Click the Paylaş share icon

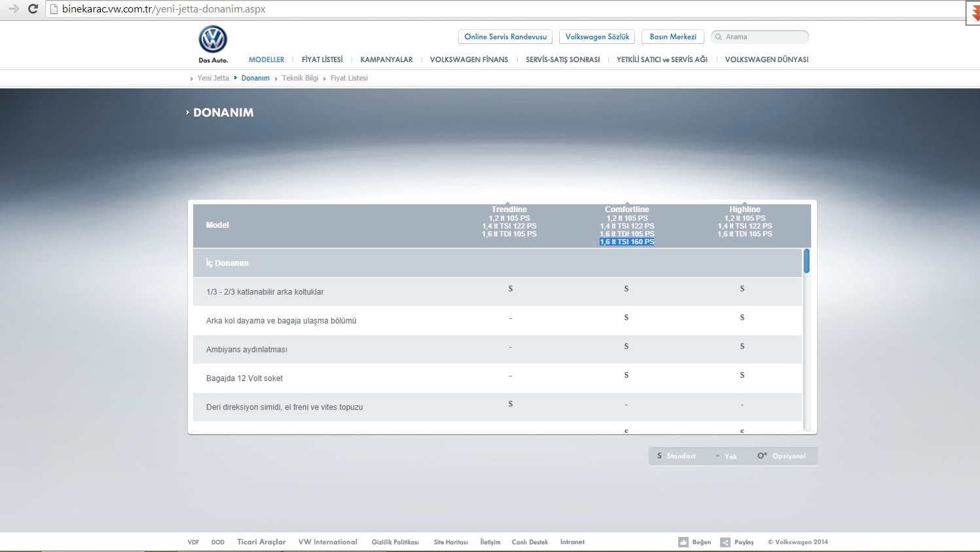point(725,542)
